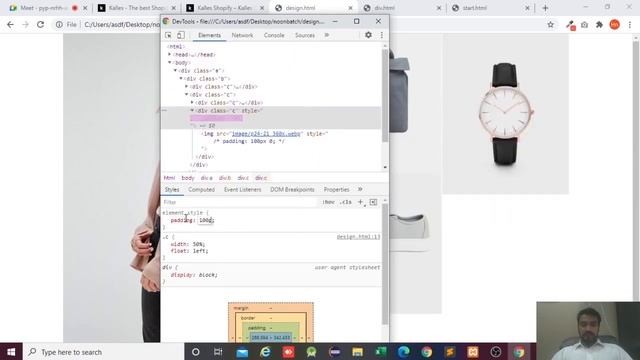This screenshot has height=360, width=640.
Task: Click the padding value field 100p
Action: pyautogui.click(x=206, y=220)
